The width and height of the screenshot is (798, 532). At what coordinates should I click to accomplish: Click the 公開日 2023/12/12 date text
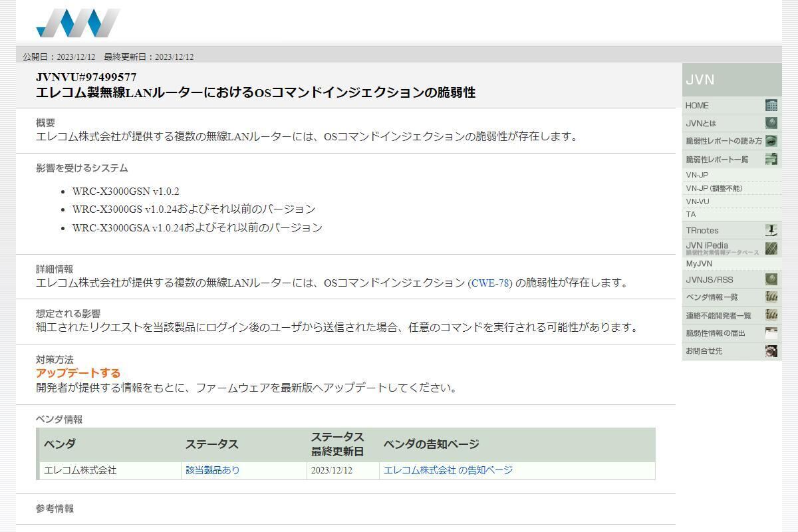(59, 57)
